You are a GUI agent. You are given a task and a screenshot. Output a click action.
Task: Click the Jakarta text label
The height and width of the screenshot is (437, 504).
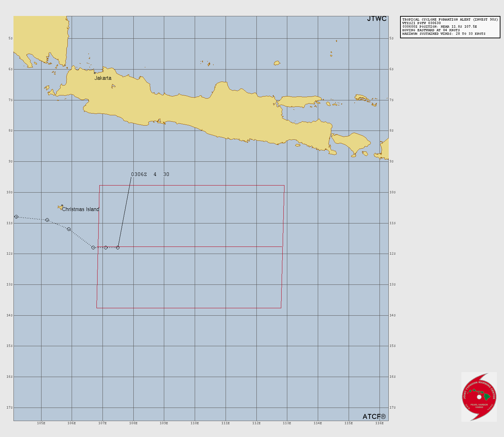103,78
